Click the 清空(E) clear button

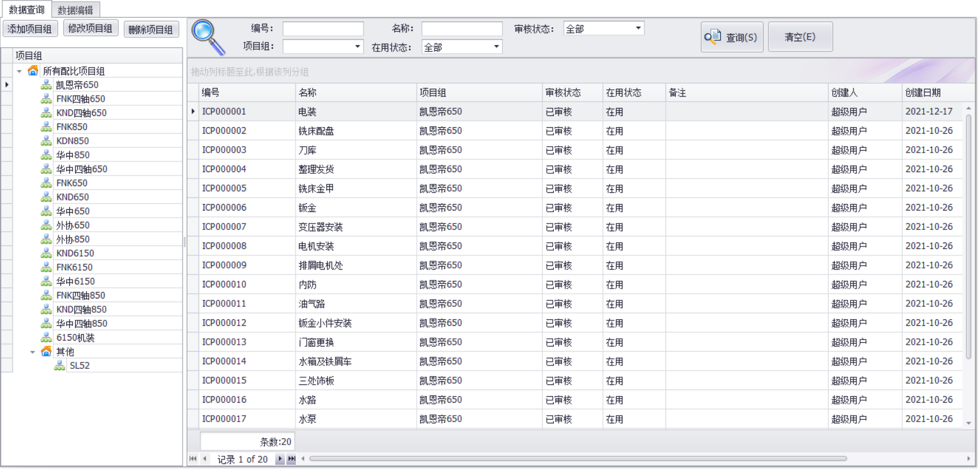800,37
